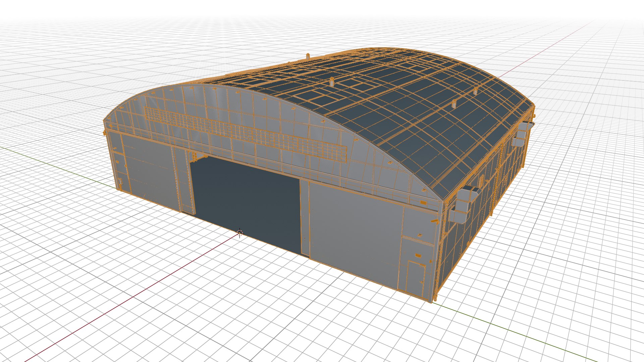Select the dark open hangar doorway
The height and width of the screenshot is (362, 644).
(x=247, y=205)
